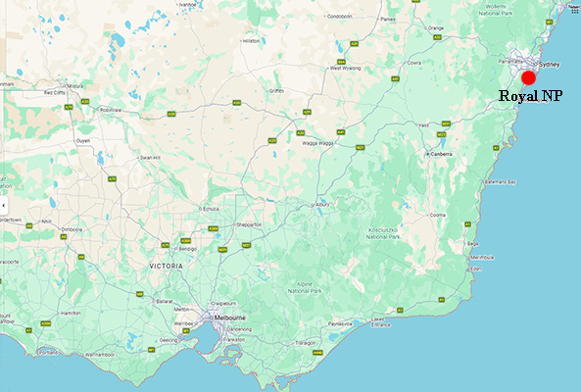Select the Parramatta label near Sydney
581x392 pixels.
coord(510,61)
